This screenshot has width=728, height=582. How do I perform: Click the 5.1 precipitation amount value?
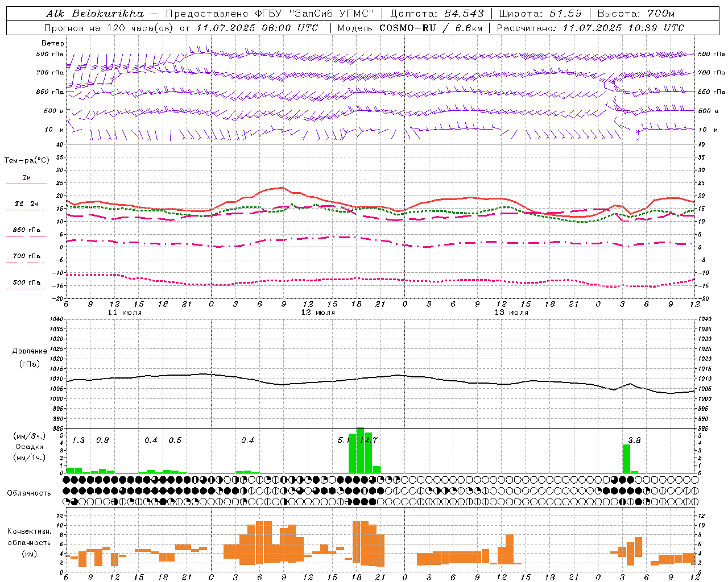(344, 440)
